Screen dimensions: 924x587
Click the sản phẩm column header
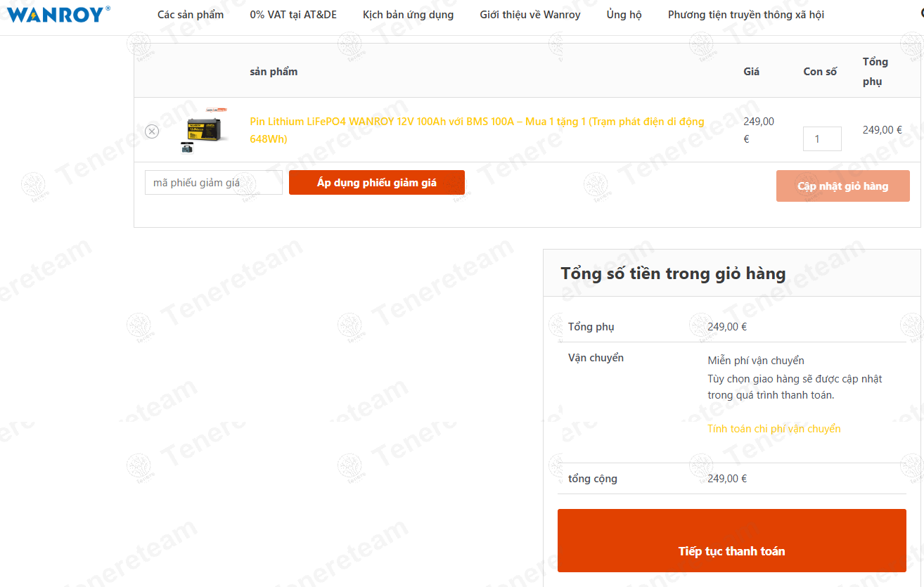point(274,72)
